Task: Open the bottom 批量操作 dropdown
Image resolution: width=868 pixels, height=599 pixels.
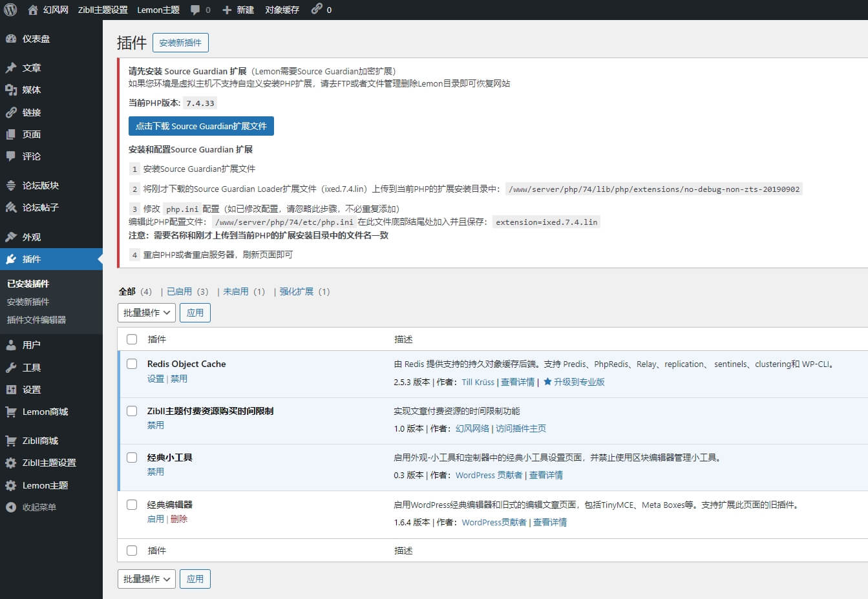Action: click(146, 579)
